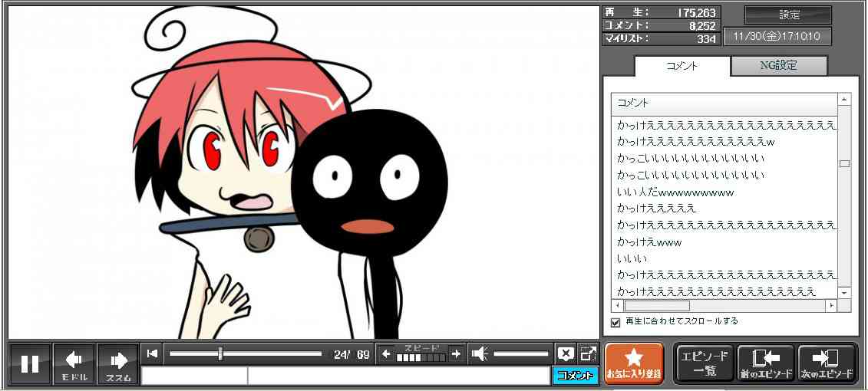Select the コメント tab

tap(682, 66)
